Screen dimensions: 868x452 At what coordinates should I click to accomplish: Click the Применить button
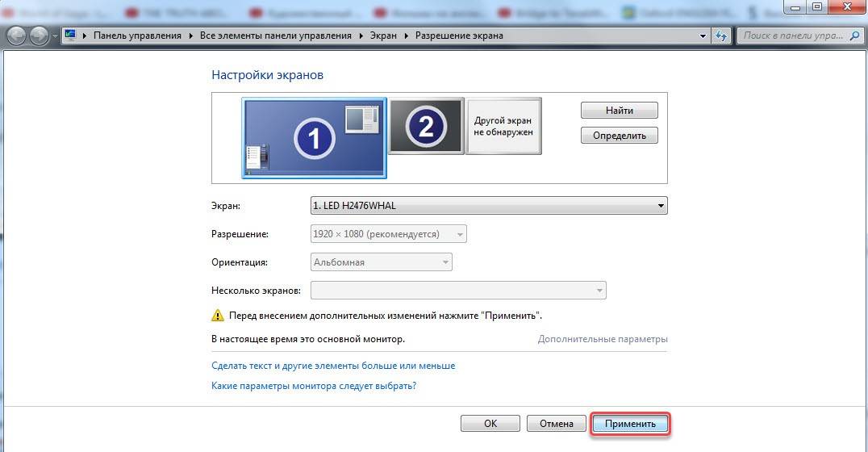tap(630, 424)
